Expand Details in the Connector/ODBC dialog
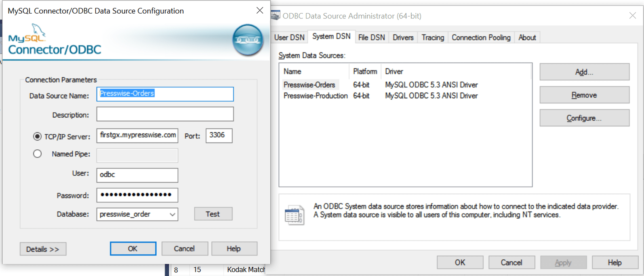This screenshot has width=644, height=276. [43, 249]
